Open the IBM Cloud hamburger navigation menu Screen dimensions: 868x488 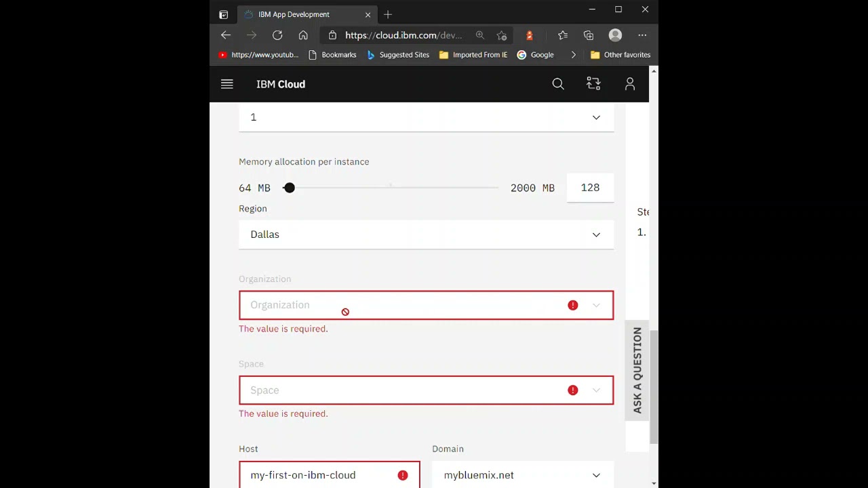coord(227,84)
